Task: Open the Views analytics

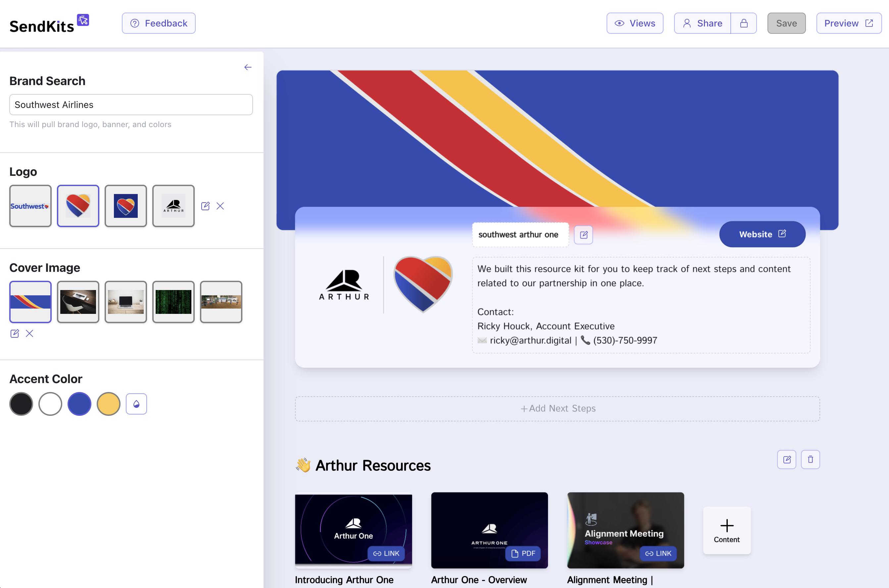Action: click(635, 23)
